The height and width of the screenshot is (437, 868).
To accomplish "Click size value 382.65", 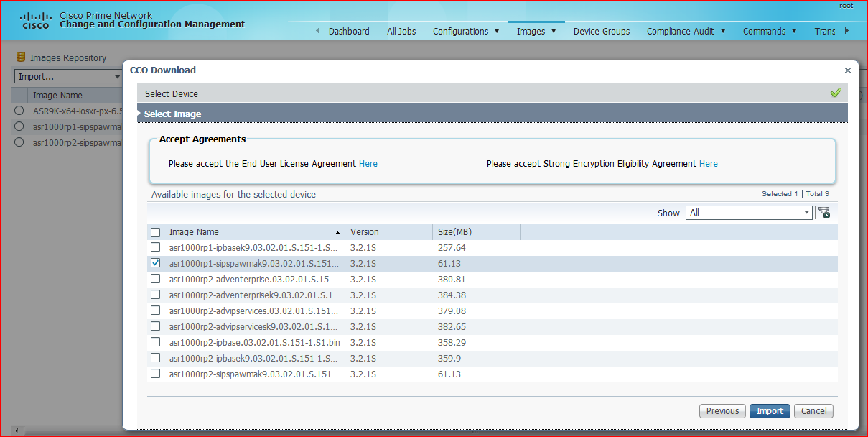I will coord(452,326).
